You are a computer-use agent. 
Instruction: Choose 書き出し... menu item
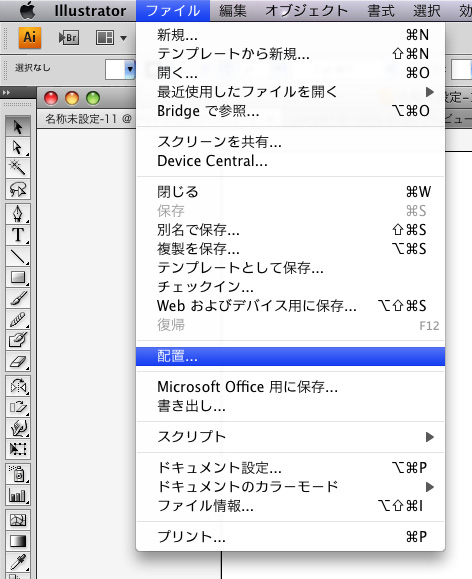[290, 406]
